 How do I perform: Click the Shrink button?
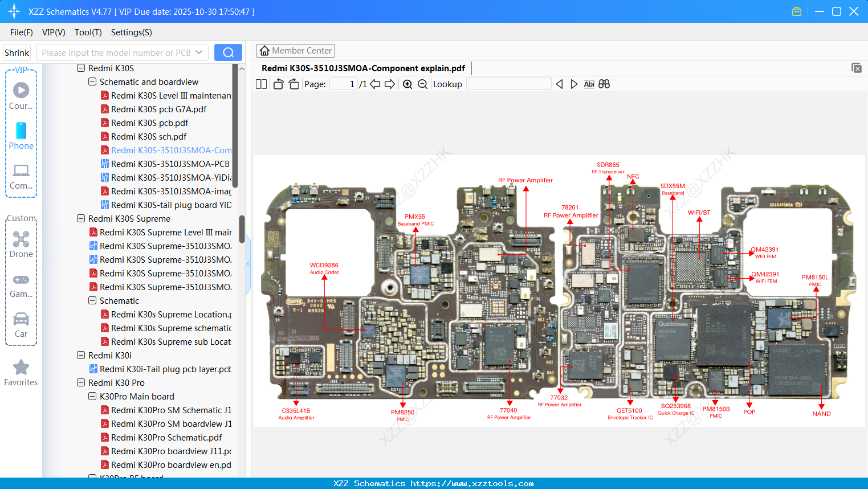(17, 52)
